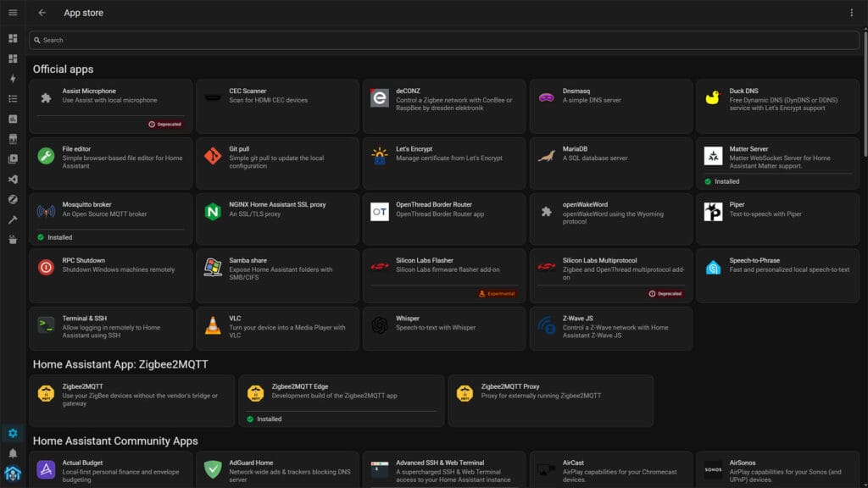This screenshot has height=488, width=868.
Task: Click the Experimental badge on Silicon Labs Flasher
Action: click(x=497, y=294)
